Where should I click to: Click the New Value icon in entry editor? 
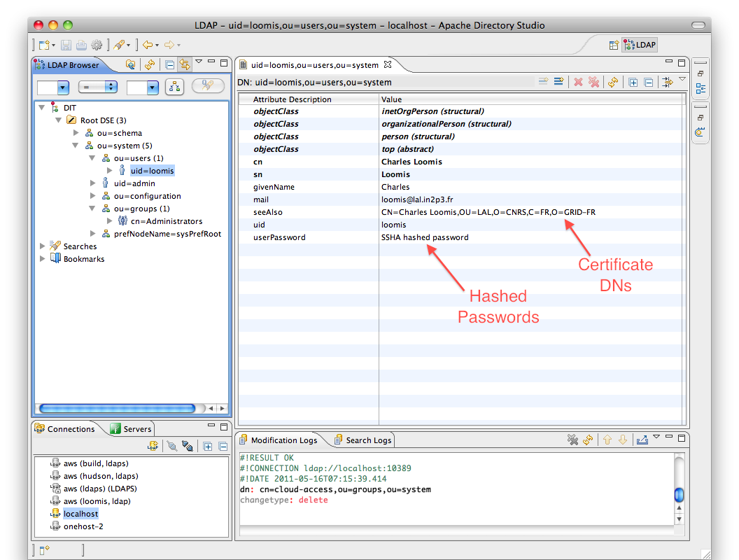pyautogui.click(x=542, y=82)
